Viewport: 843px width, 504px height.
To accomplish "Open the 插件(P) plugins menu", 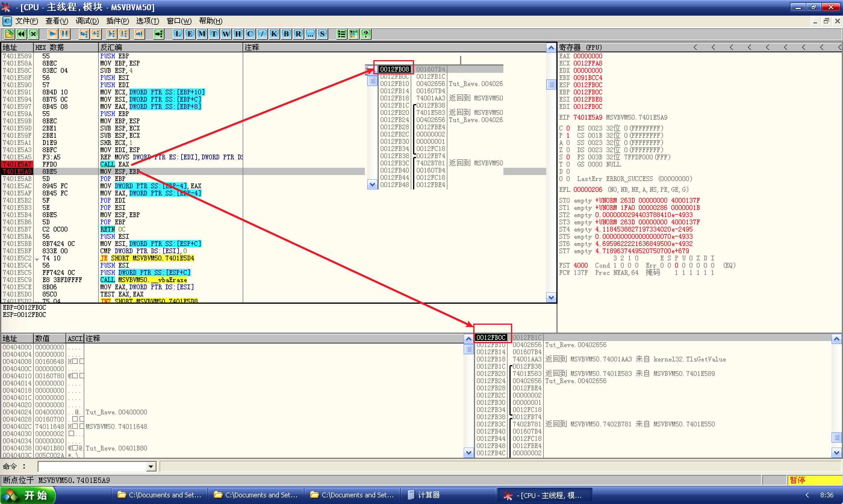I will click(x=117, y=21).
